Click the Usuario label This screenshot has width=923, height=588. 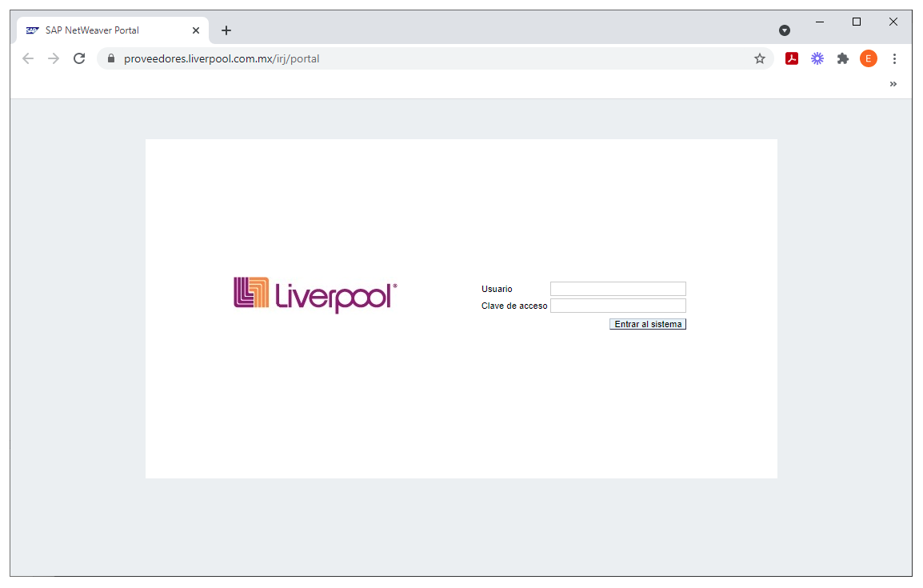[x=497, y=289]
